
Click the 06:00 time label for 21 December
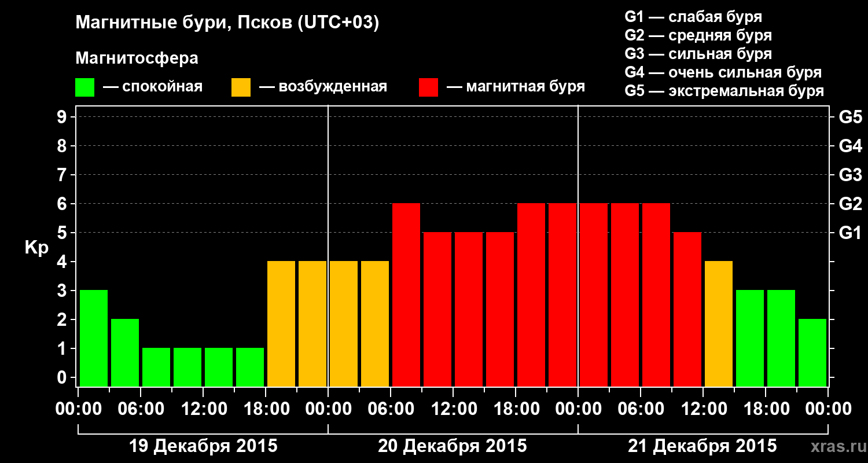(641, 409)
